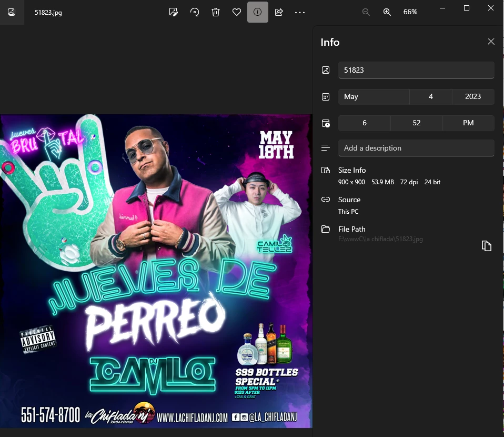Zoom out using the minus magnifier

point(366,12)
